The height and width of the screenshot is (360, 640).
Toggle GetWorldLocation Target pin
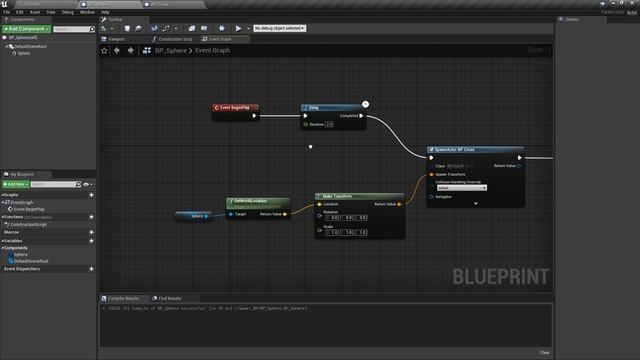pos(231,214)
